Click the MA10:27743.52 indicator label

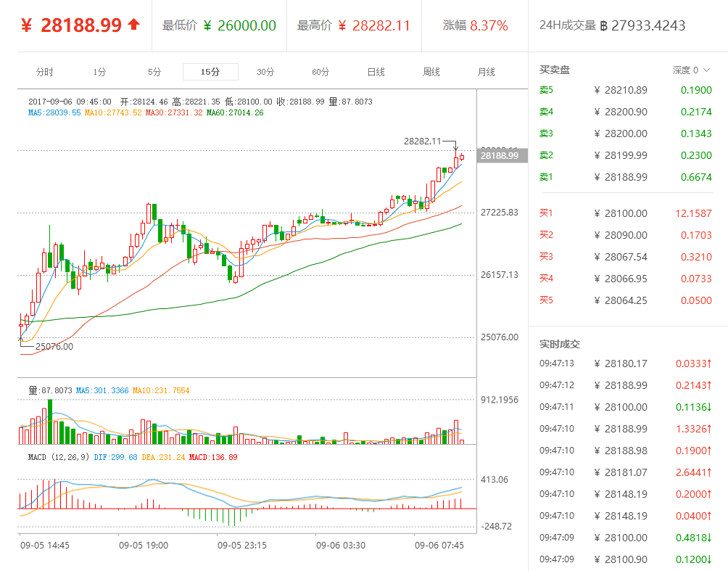113,112
